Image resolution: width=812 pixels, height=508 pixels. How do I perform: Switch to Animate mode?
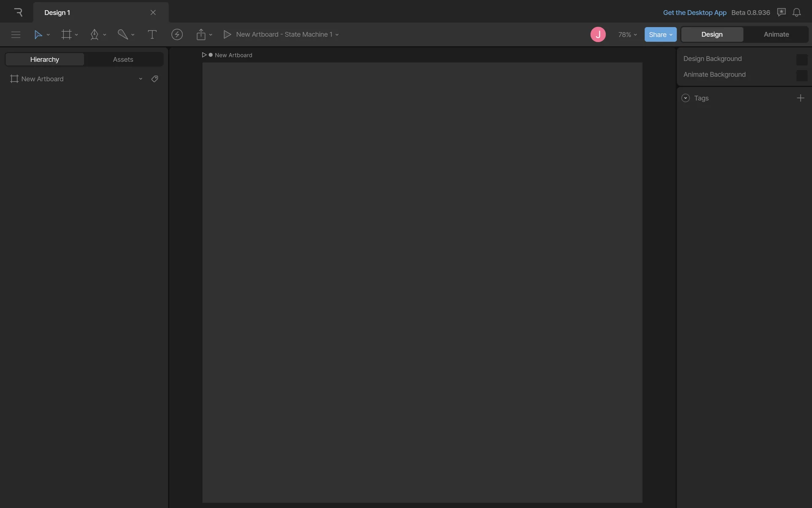tap(776, 35)
